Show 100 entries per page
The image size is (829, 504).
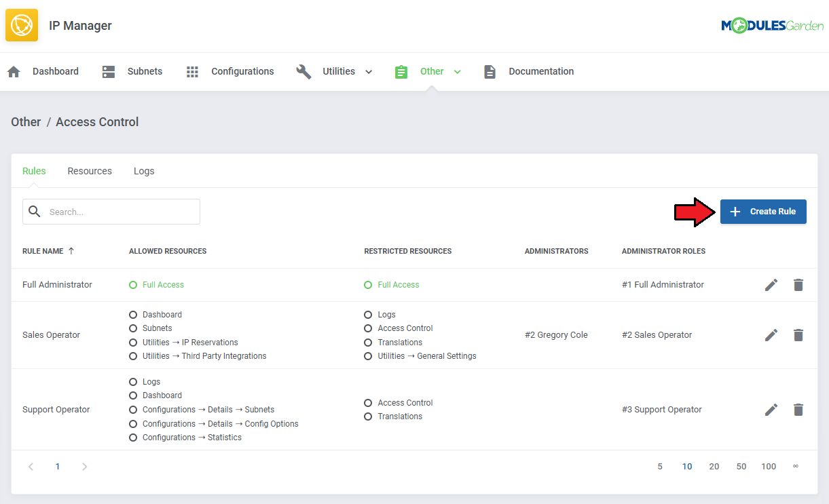pyautogui.click(x=769, y=467)
